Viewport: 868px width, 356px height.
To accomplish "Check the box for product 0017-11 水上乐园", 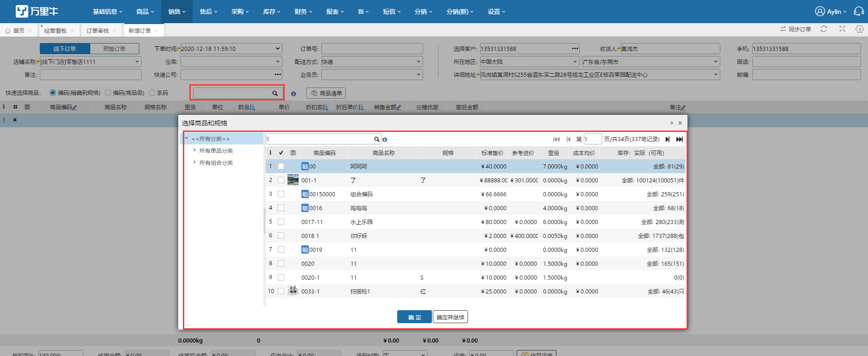I will click(x=281, y=222).
